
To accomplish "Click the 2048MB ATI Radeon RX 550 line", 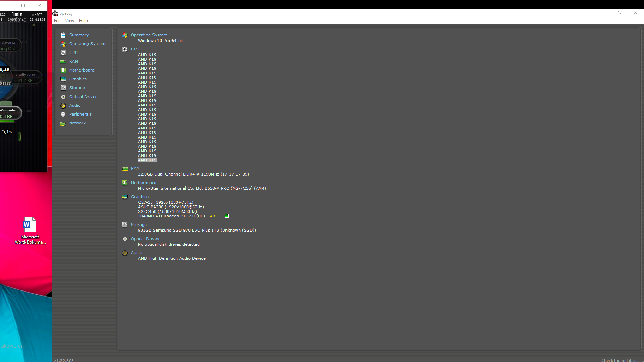I will tap(171, 216).
